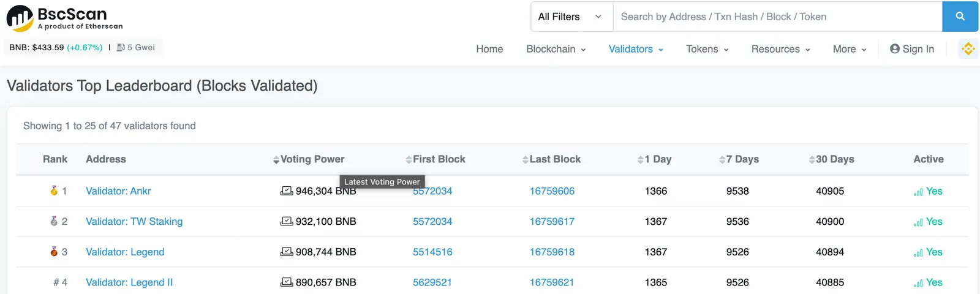Click Yes status in Ankr row
Viewport: 980px width, 294px height.
[934, 191]
